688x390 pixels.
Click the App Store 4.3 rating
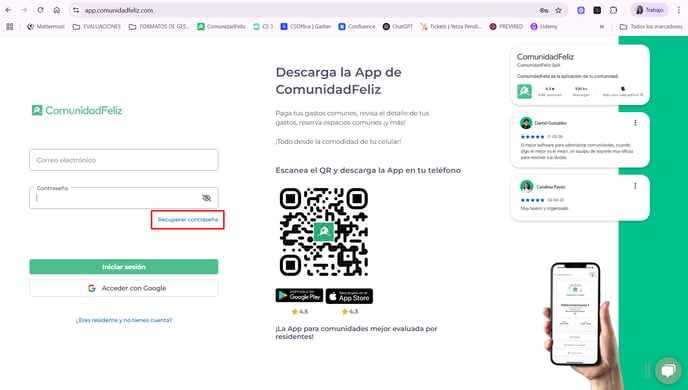pos(350,311)
